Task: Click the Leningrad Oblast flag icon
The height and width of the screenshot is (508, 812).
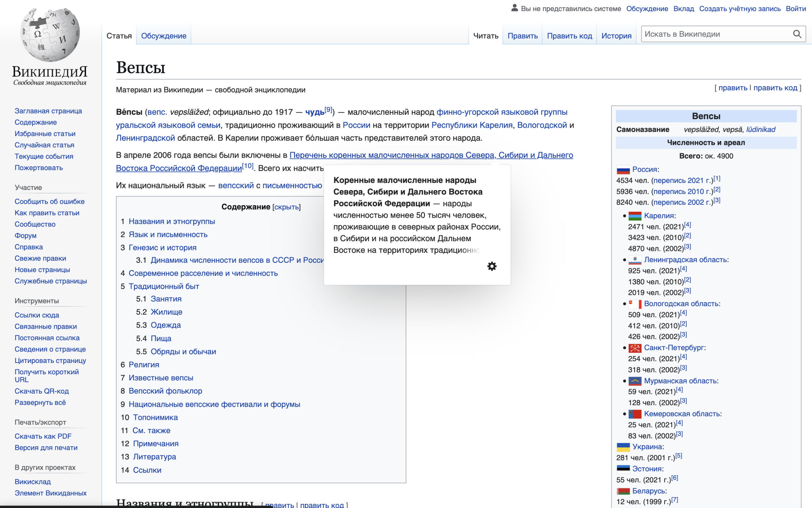Action: pos(635,260)
